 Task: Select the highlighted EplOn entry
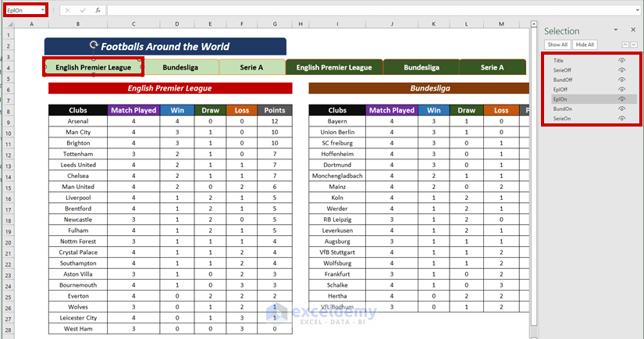594,99
